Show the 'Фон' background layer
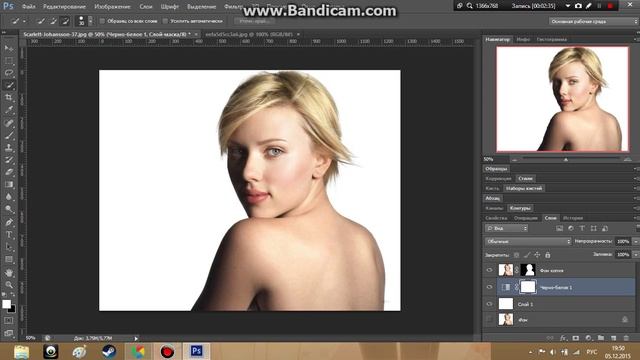Screen dimensions: 640x360 point(489,320)
